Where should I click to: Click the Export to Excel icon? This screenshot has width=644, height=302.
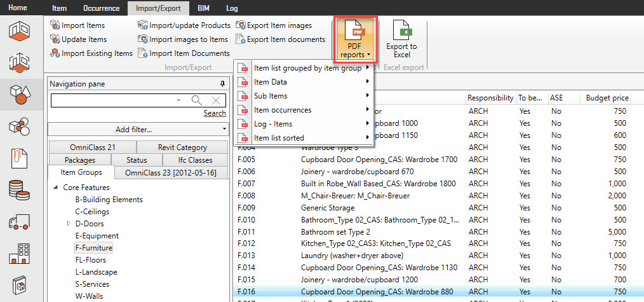(x=401, y=39)
